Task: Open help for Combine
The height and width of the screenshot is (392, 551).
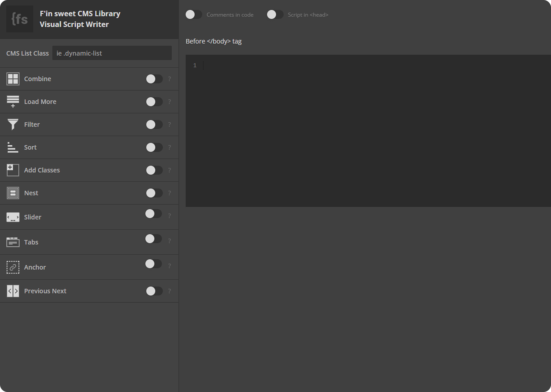Action: pyautogui.click(x=170, y=79)
